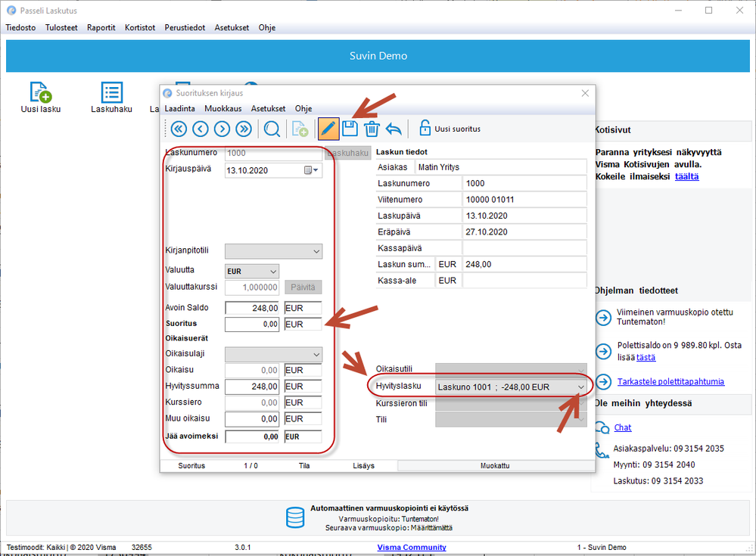
Task: Go to first record icon
Action: pos(179,129)
